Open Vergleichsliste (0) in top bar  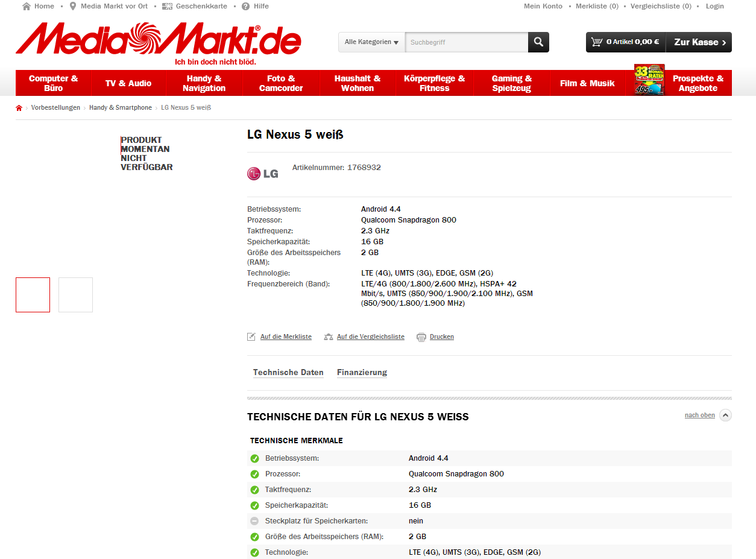661,6
